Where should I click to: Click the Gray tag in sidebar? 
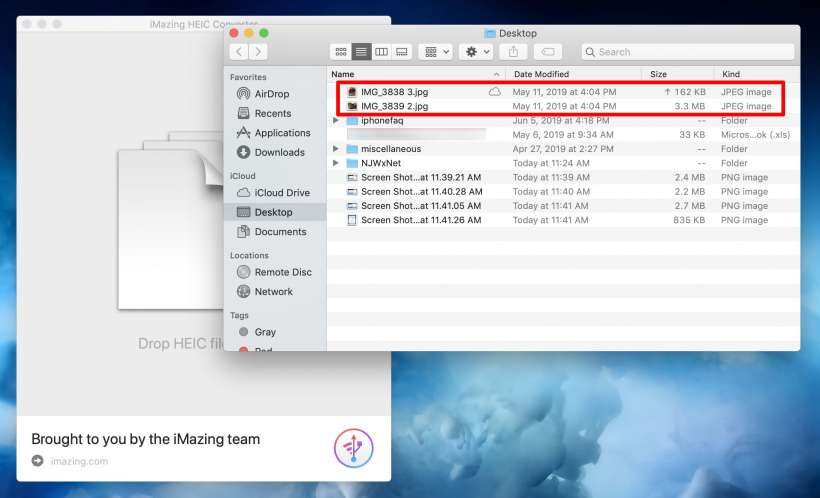click(x=264, y=332)
